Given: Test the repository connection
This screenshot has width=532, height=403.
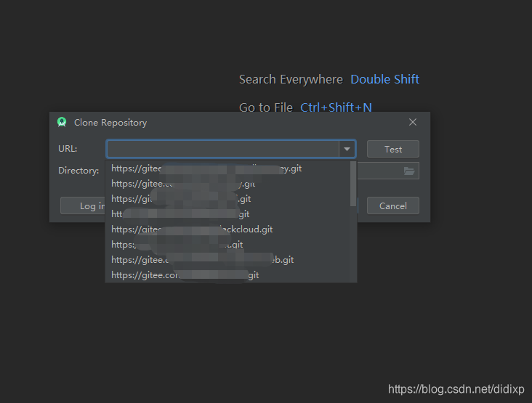Looking at the screenshot, I should point(393,149).
